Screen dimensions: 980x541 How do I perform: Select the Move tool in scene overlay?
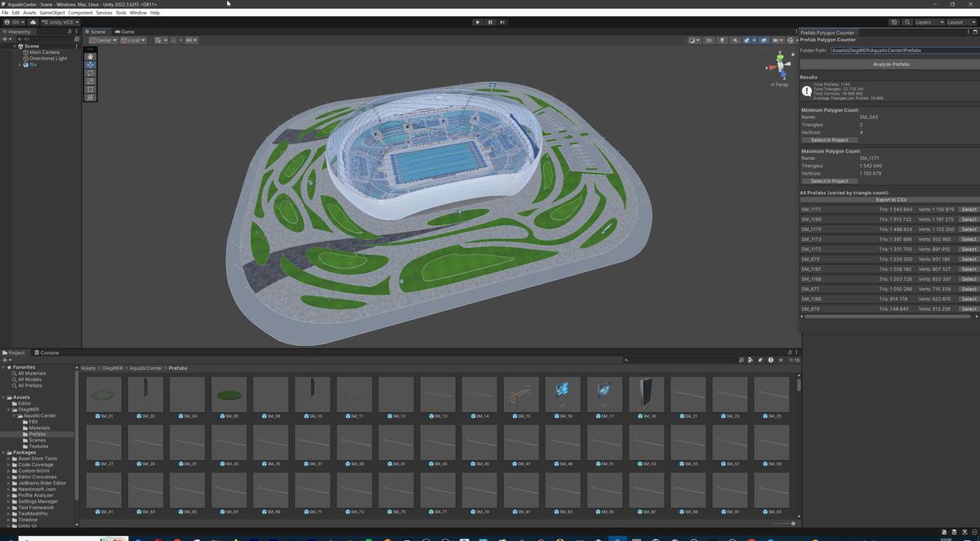coord(91,64)
